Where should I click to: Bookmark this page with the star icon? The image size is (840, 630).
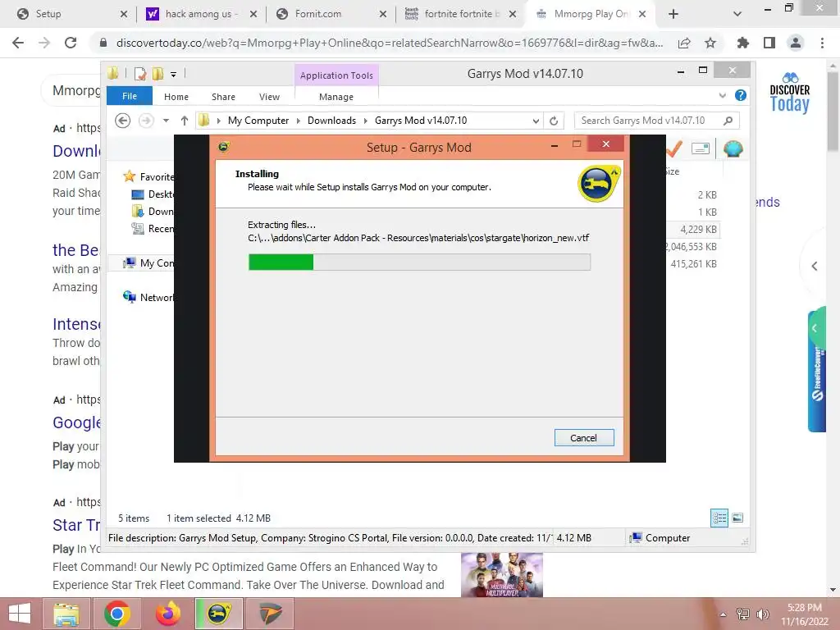[x=710, y=43]
